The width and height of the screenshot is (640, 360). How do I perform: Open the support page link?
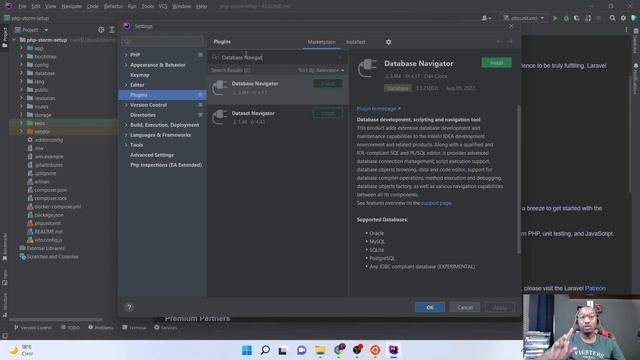(436, 203)
